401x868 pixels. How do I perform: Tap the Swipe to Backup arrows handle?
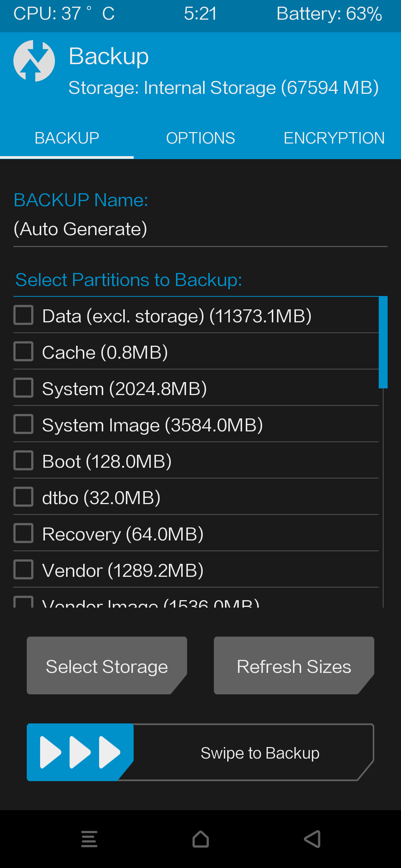[x=80, y=752]
